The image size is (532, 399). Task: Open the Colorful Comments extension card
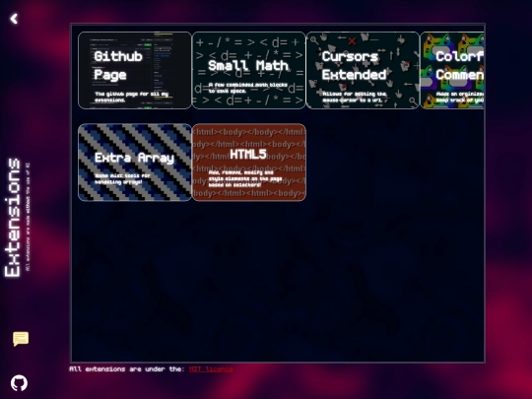452,70
